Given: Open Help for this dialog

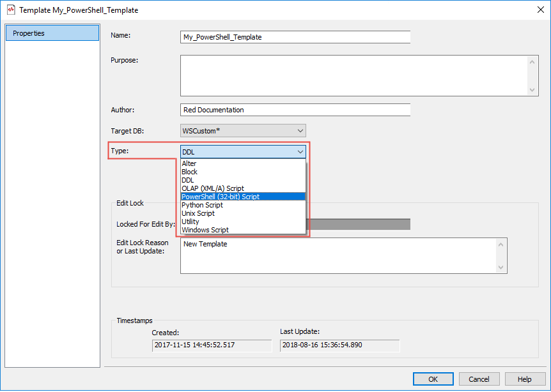Looking at the screenshot, I should click(x=524, y=379).
